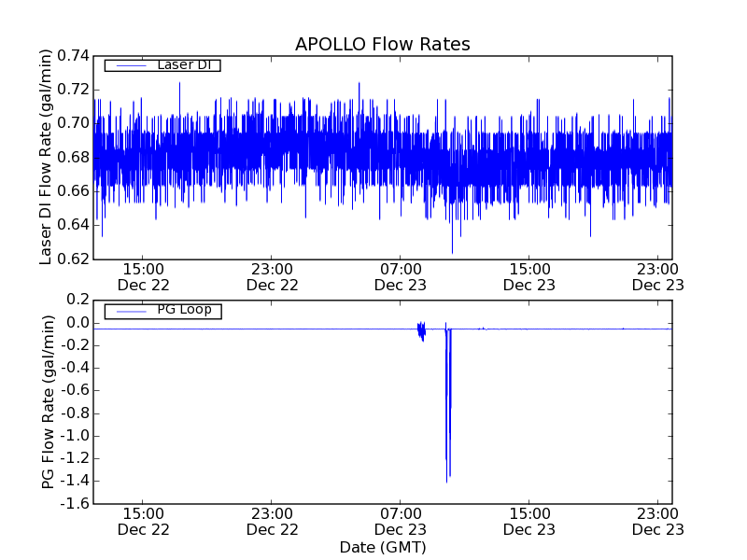This screenshot has width=747, height=560.
Task: Click '23:00 Dec 23' under the PG Loop plot
Action: tap(658, 522)
